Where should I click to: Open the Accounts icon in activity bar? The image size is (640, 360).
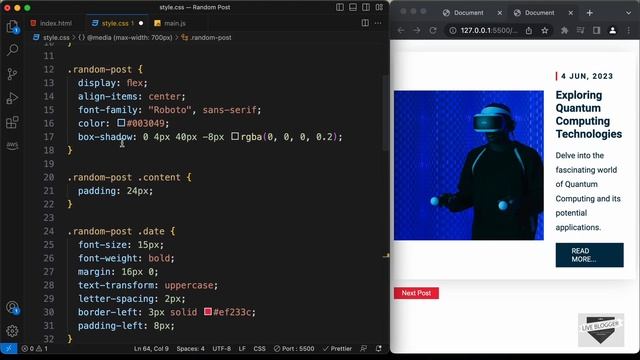(x=12, y=307)
